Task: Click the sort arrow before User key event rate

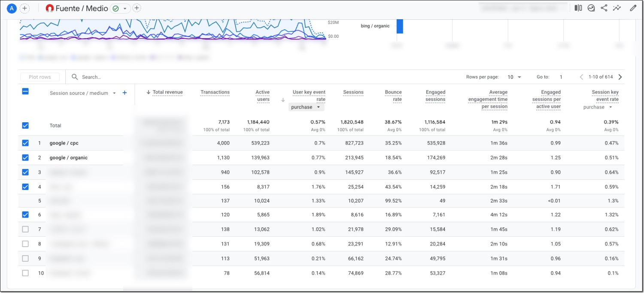Action: coord(283,100)
